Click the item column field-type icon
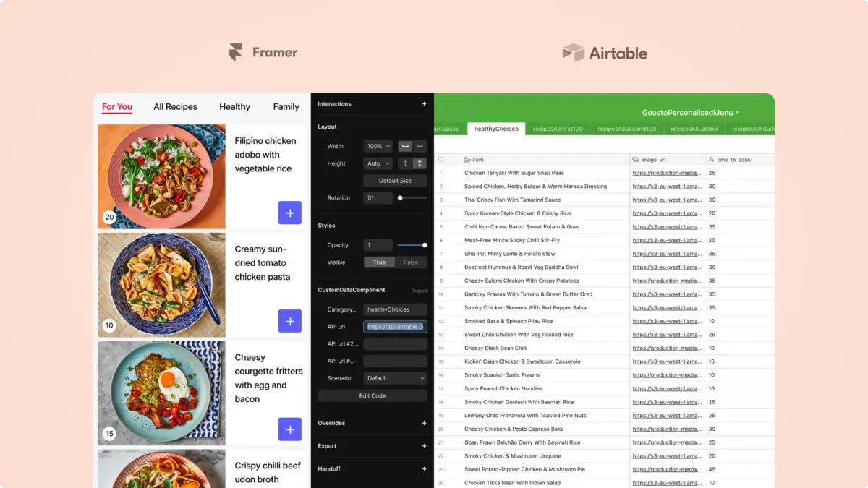Screen dimensions: 868x488 pos(467,159)
